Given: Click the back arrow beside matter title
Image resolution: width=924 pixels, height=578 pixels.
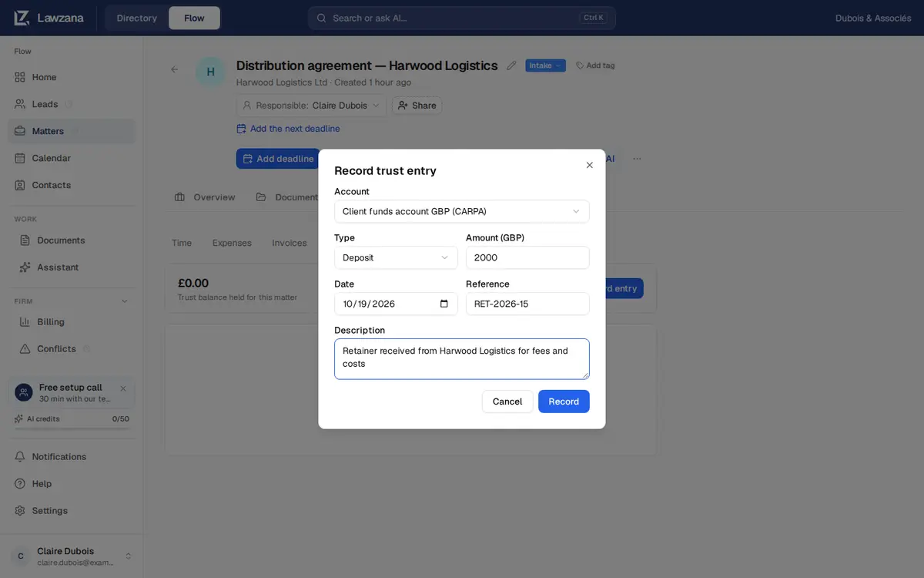Looking at the screenshot, I should pyautogui.click(x=174, y=69).
